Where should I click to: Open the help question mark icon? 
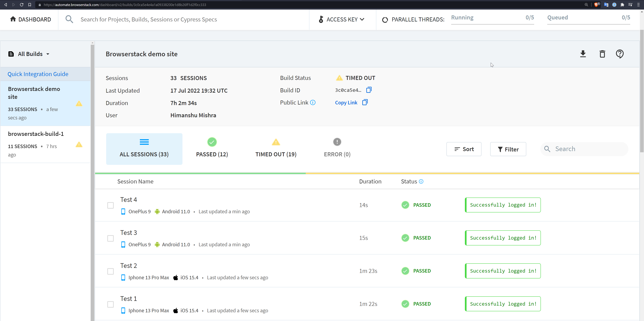pos(620,54)
